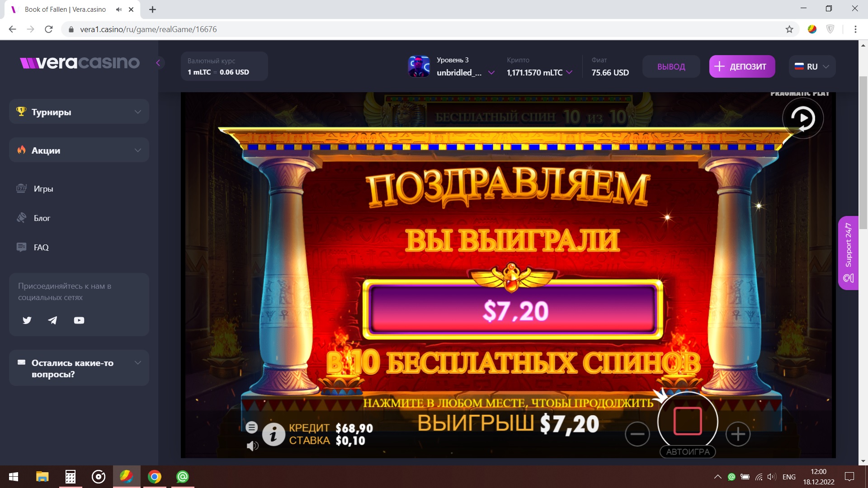Open the RU language dropdown
This screenshot has width=868, height=488.
(x=812, y=66)
